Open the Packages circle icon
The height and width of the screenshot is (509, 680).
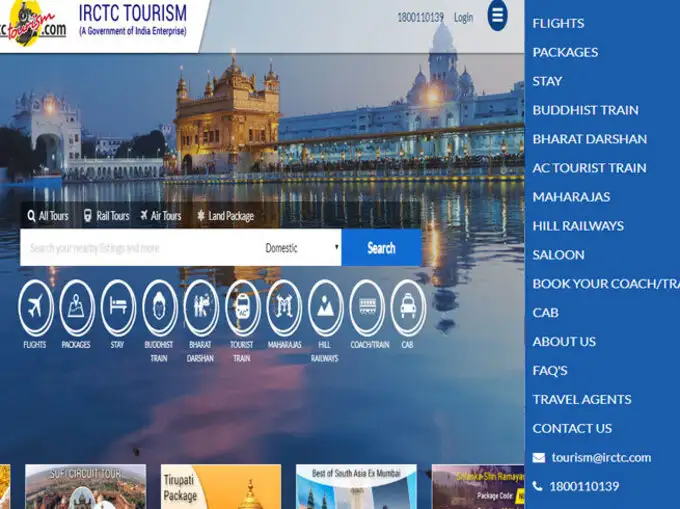click(x=76, y=306)
